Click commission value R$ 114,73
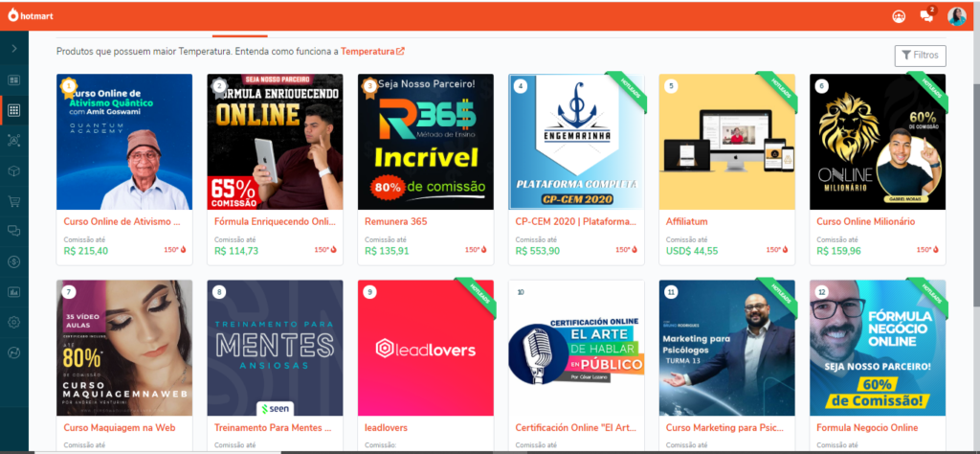This screenshot has width=980, height=454. [236, 251]
